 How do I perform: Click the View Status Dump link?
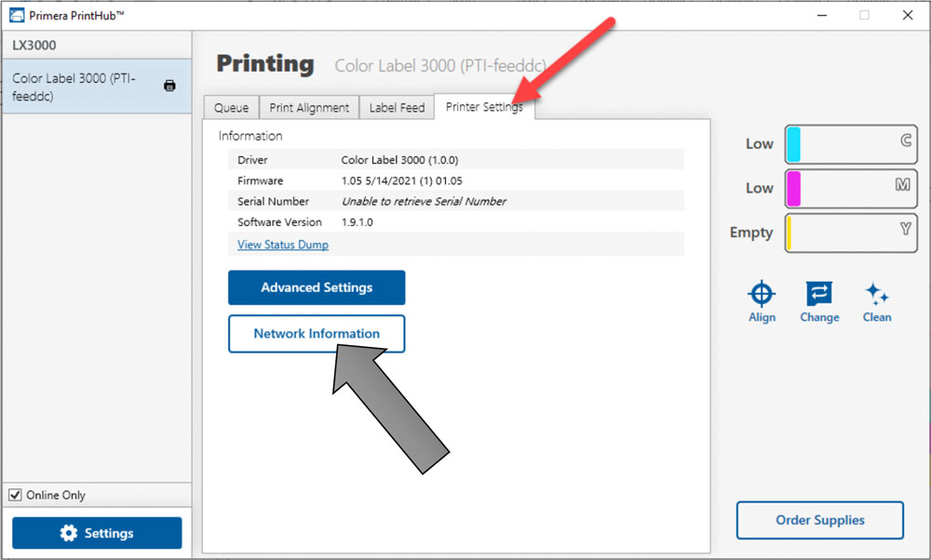coord(283,245)
